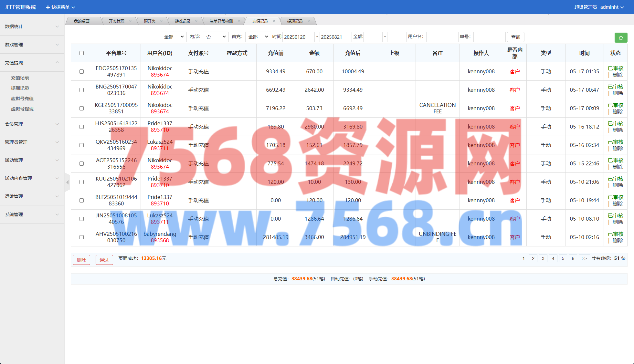Click the 用户名 input field
The image size is (634, 364).
tap(442, 37)
